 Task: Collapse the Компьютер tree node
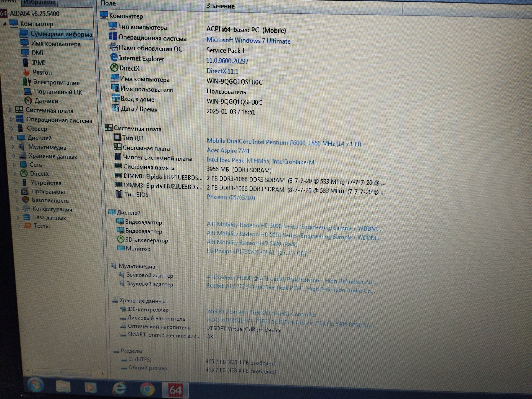click(x=4, y=24)
